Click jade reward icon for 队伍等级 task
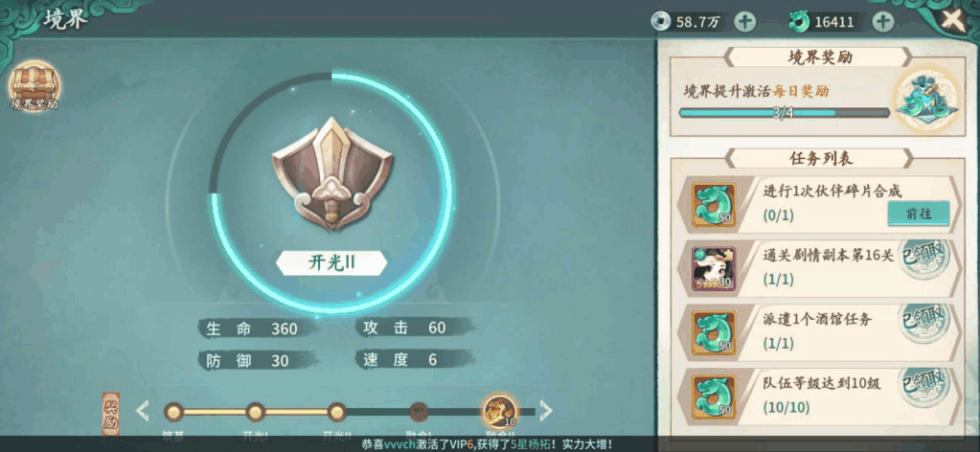 click(714, 396)
